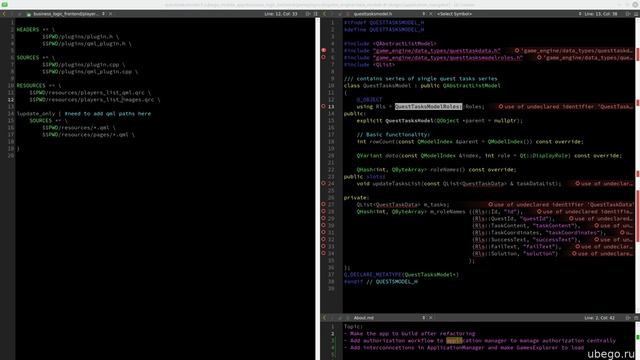640x360 pixels.
Task: Click lupdate_only line in left editor
Action: [84, 114]
